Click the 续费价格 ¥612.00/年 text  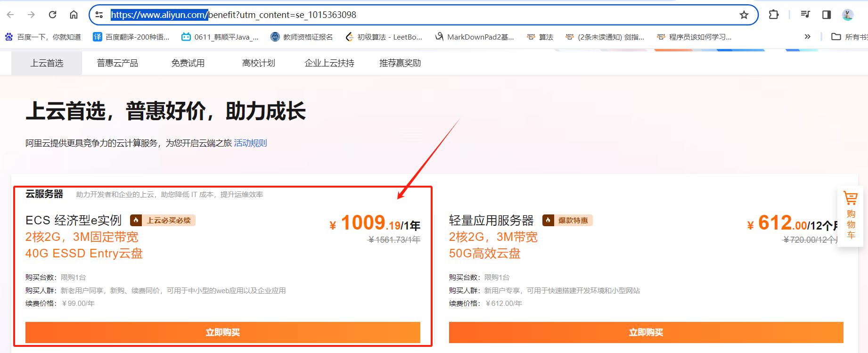(485, 303)
